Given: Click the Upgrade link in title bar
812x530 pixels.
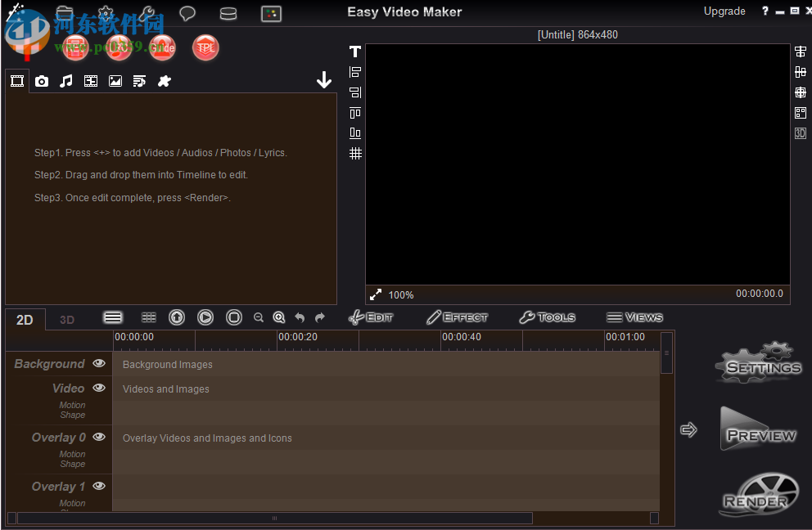Looking at the screenshot, I should click(724, 11).
